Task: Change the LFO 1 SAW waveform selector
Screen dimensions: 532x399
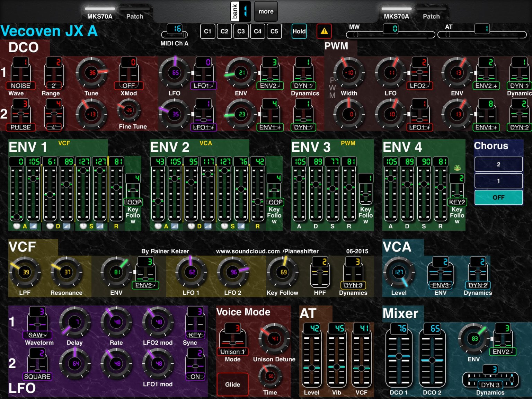Action: (37, 323)
